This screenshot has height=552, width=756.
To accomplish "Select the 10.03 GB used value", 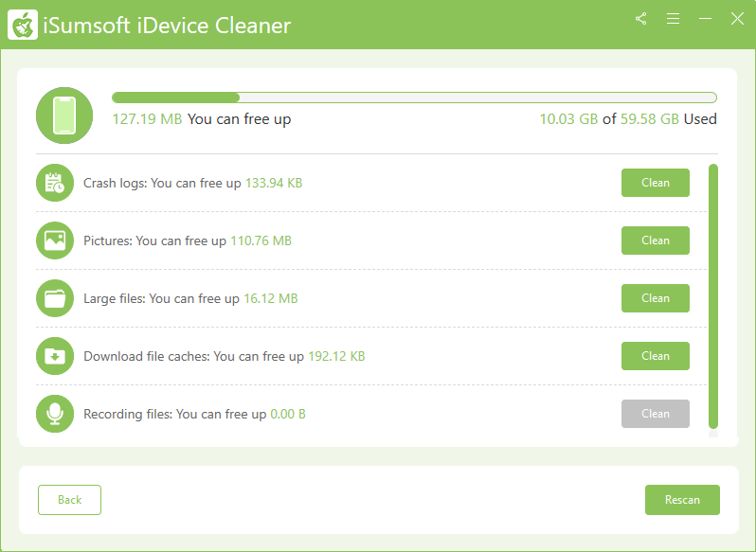I will pos(568,119).
